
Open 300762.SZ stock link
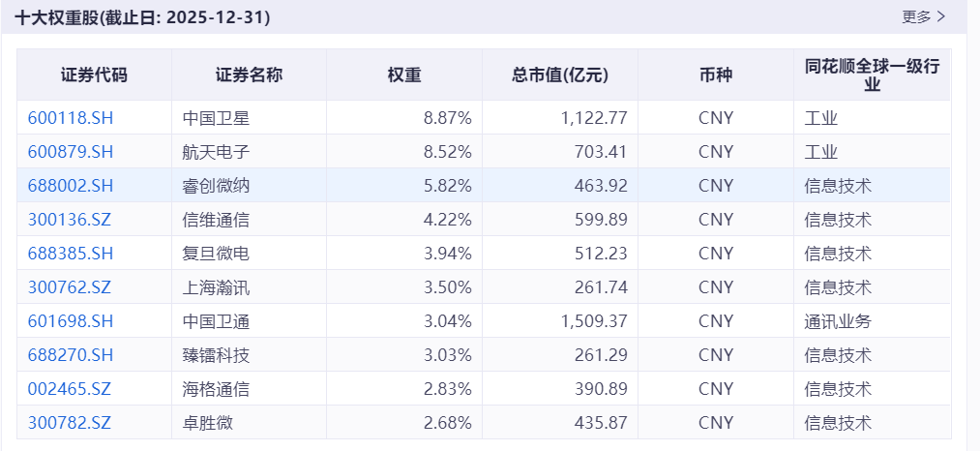70,287
